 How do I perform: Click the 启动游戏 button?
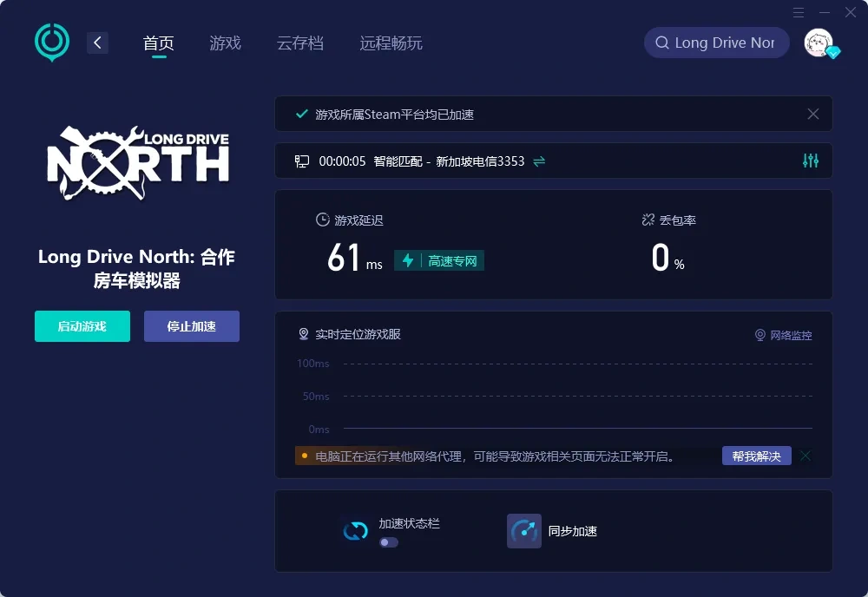point(82,326)
